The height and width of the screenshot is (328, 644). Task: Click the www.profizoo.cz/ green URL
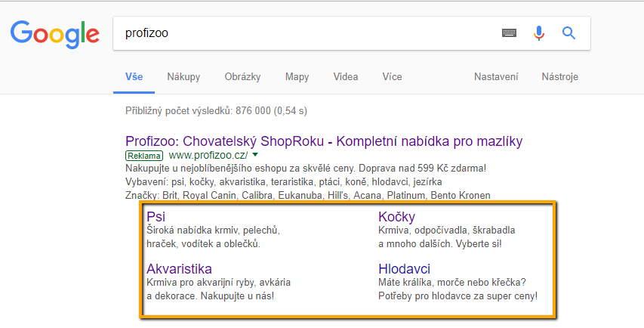point(208,156)
